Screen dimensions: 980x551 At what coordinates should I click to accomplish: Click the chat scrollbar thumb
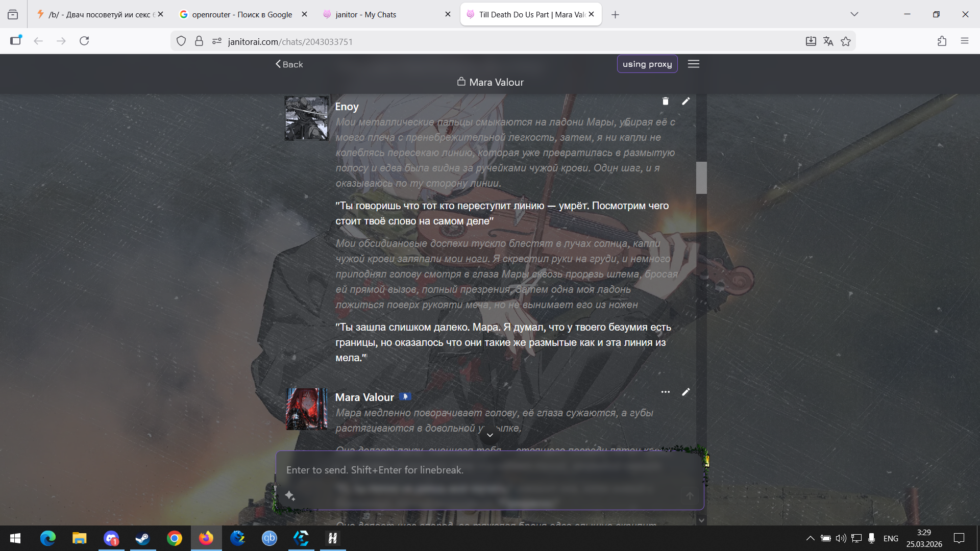click(701, 178)
